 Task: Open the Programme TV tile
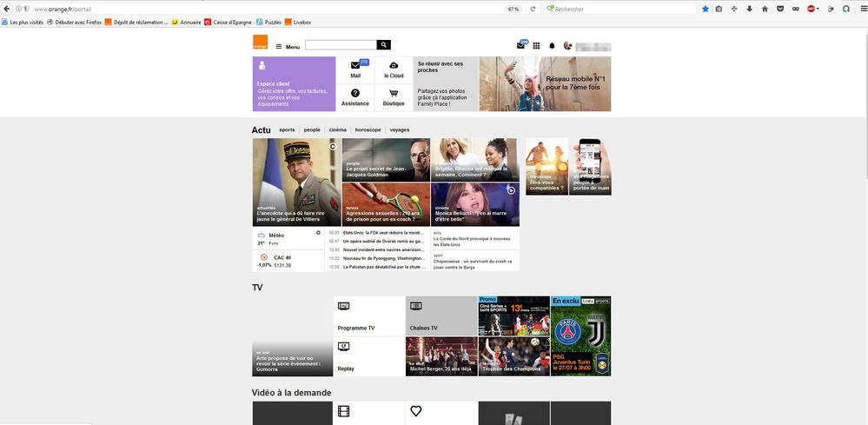pos(369,316)
